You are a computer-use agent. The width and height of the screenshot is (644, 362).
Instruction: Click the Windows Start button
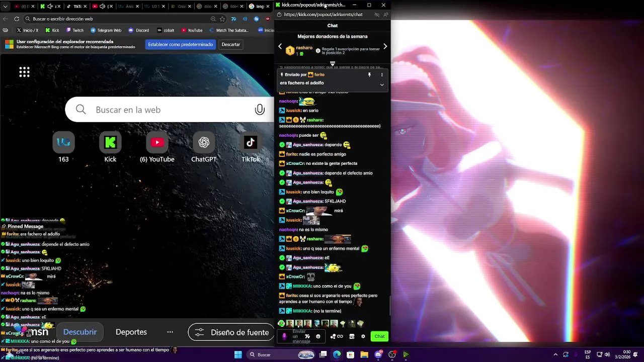click(x=238, y=354)
